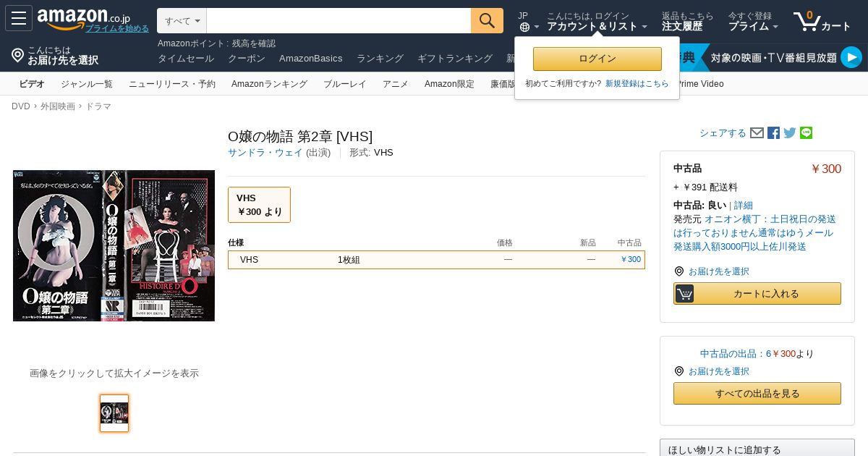
Task: Open タイムセール in the nav bar
Action: pos(186,59)
